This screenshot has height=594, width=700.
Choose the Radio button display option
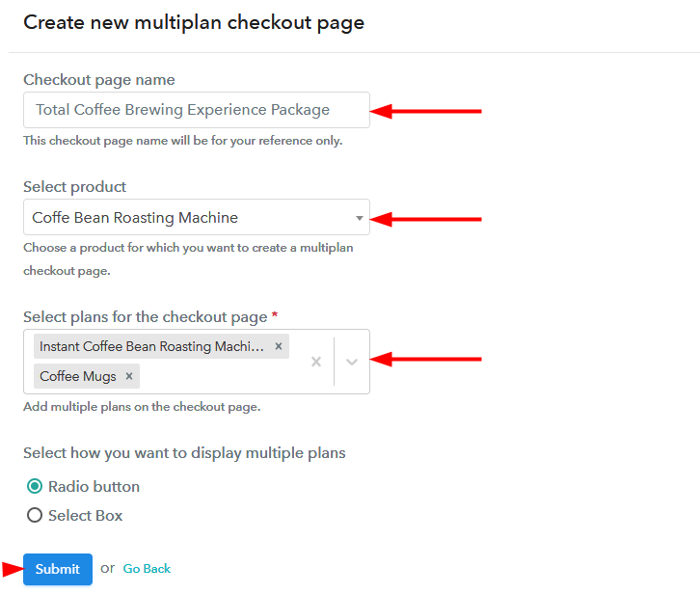tap(35, 487)
